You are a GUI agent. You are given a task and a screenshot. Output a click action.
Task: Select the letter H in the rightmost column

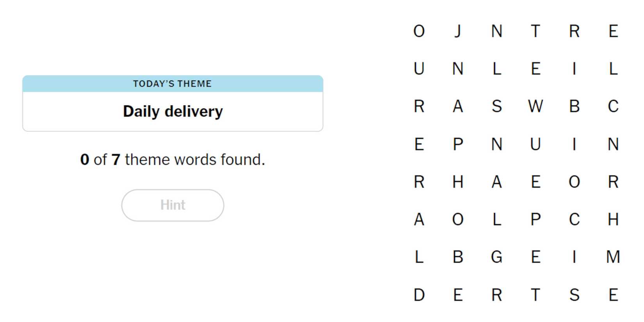point(613,220)
